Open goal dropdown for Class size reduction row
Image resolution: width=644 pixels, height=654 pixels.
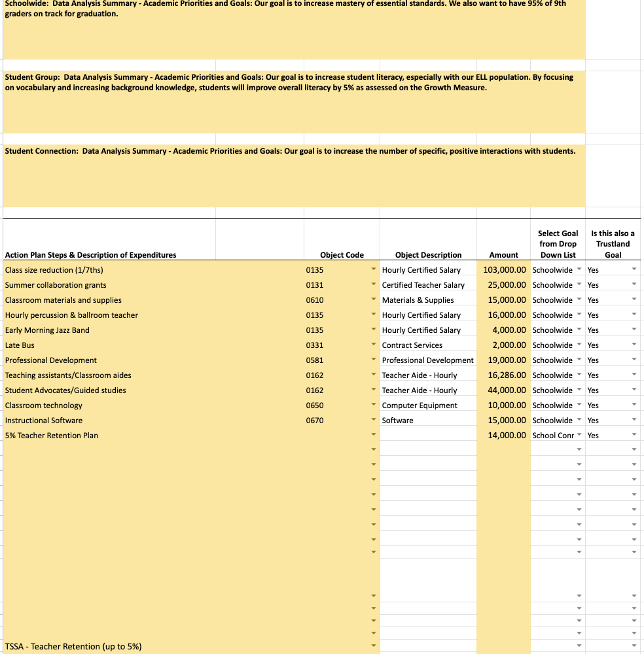pos(579,269)
